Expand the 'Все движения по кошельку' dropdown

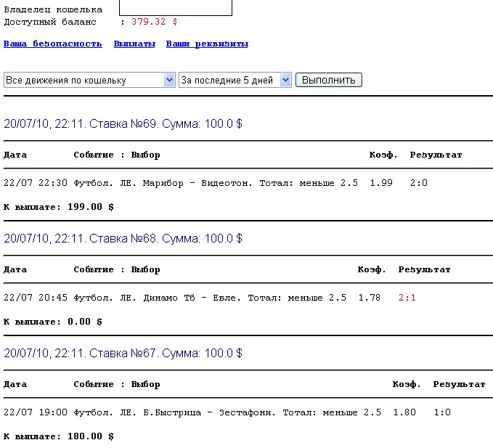pos(89,80)
